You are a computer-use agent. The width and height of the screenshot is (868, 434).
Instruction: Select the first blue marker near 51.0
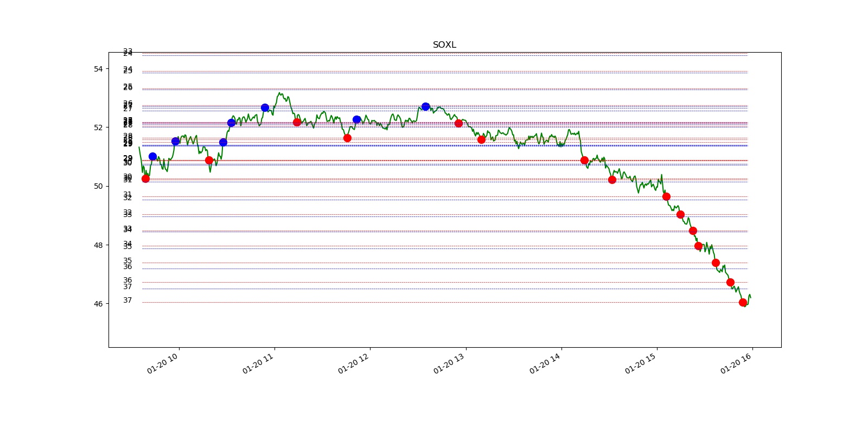coord(152,156)
